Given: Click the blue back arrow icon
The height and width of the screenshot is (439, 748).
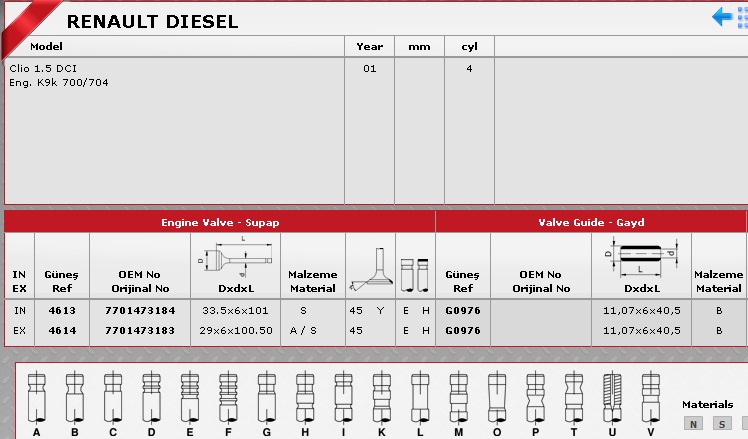Looking at the screenshot, I should click(x=722, y=17).
